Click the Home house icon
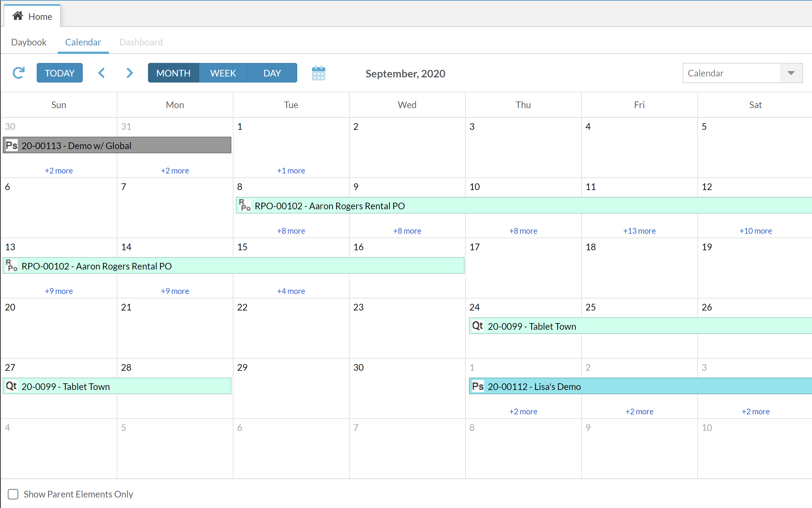 point(18,16)
